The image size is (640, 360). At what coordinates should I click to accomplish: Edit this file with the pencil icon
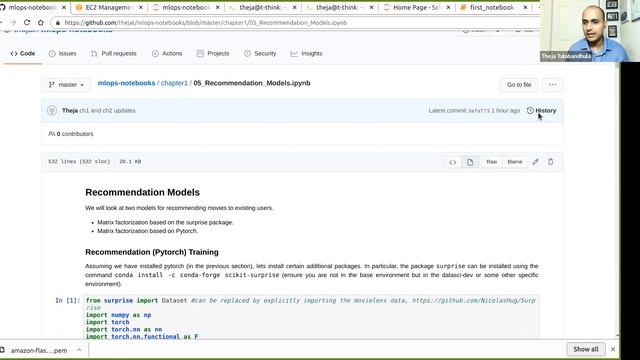click(x=536, y=162)
